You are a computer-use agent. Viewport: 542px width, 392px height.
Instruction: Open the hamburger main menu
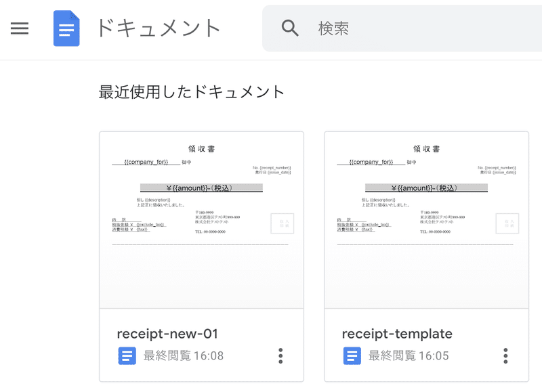point(20,28)
